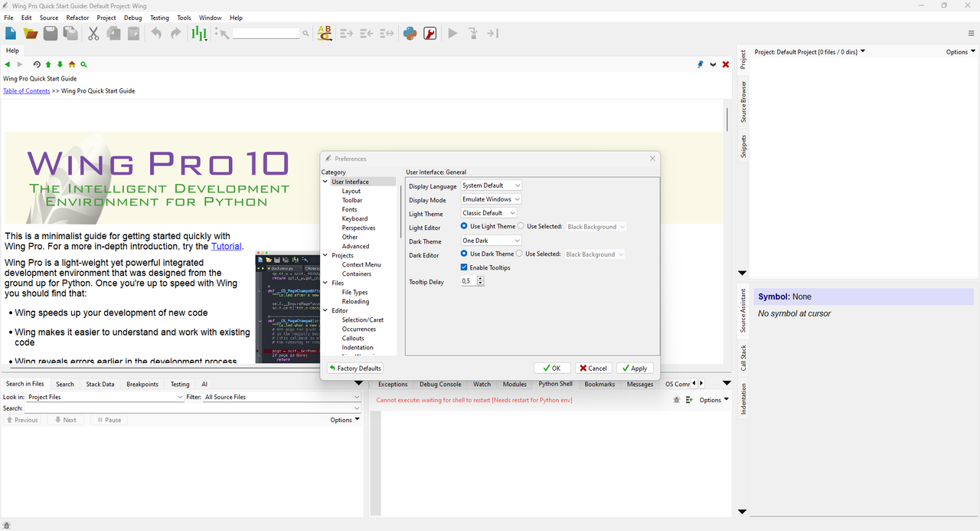Click the Help home icon
This screenshot has width=980, height=531.
(x=72, y=65)
